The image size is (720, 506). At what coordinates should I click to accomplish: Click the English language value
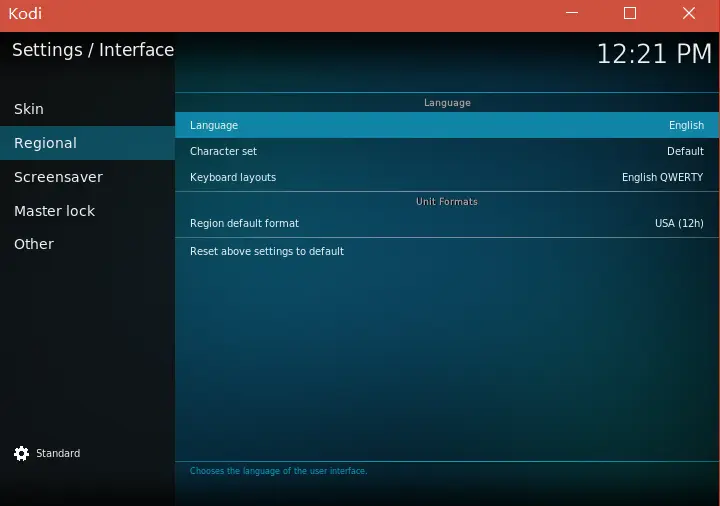[686, 126]
